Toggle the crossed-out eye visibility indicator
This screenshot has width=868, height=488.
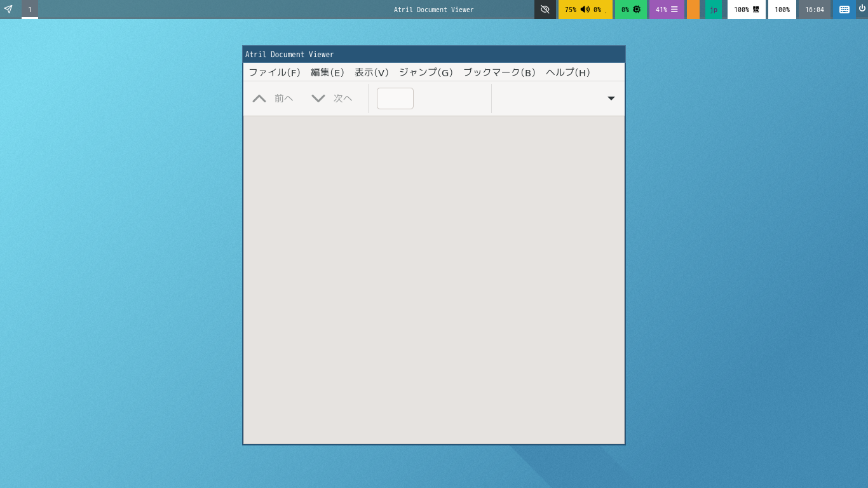coord(545,10)
